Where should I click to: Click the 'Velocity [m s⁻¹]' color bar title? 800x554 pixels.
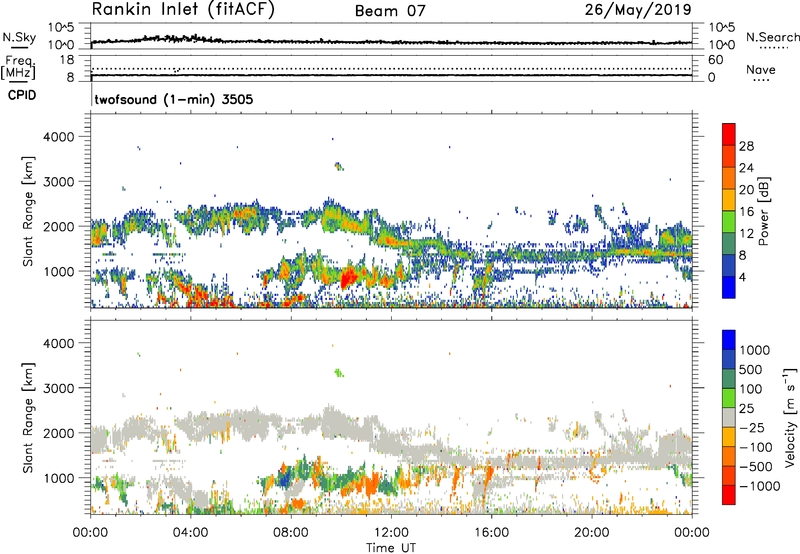(790, 417)
